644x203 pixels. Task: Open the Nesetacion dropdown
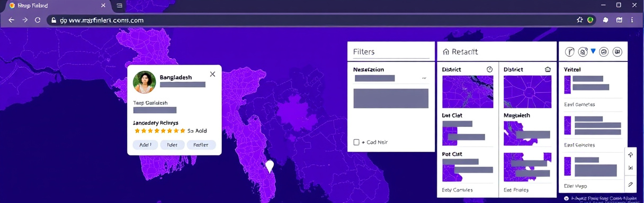coord(391,78)
